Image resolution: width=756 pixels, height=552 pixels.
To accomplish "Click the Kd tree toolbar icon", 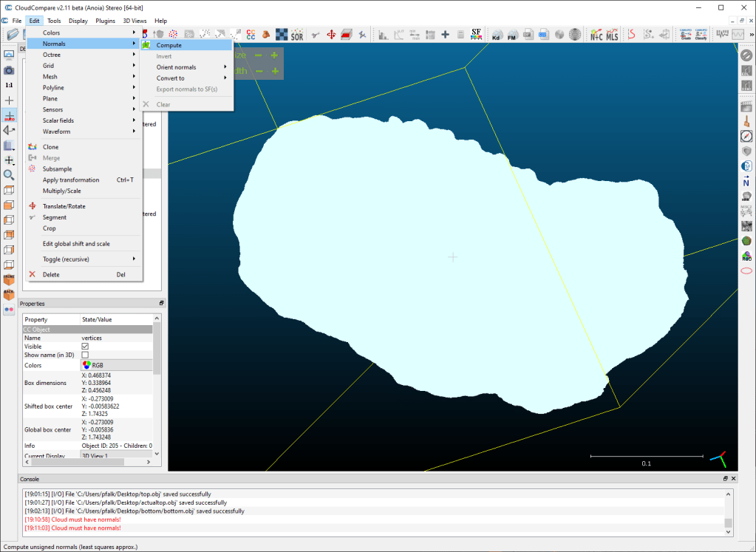I will pyautogui.click(x=497, y=35).
